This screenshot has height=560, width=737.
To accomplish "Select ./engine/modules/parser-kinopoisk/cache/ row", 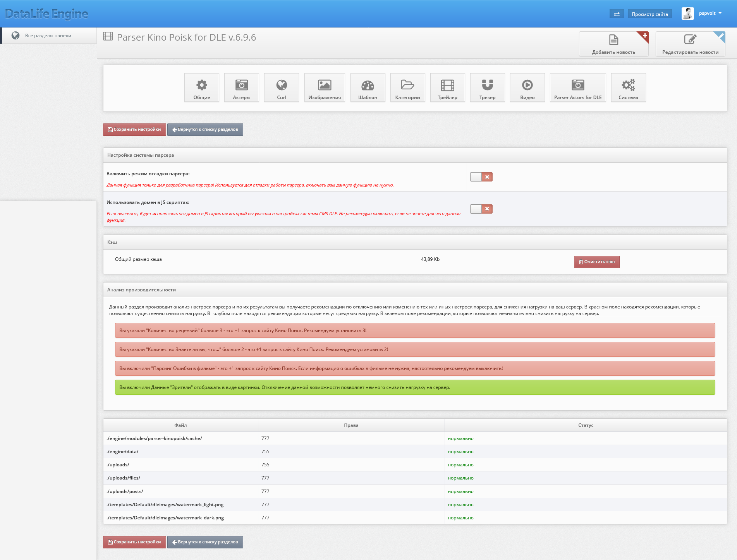I will 415,438.
